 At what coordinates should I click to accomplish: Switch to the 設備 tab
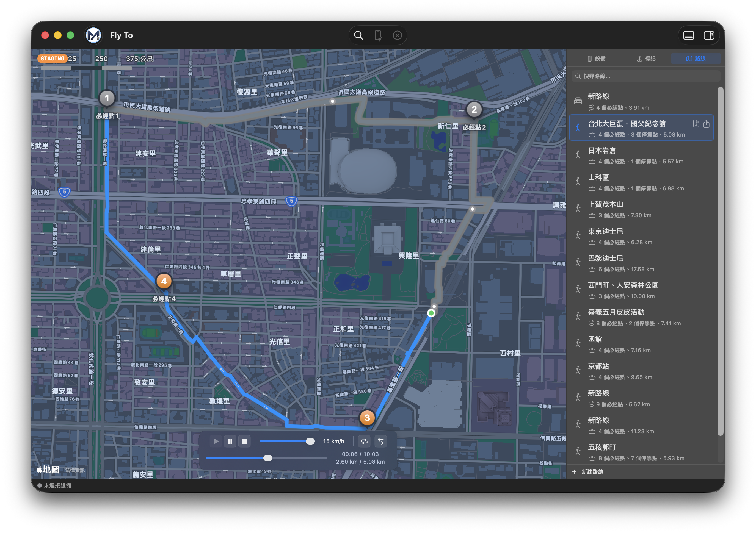pos(597,59)
